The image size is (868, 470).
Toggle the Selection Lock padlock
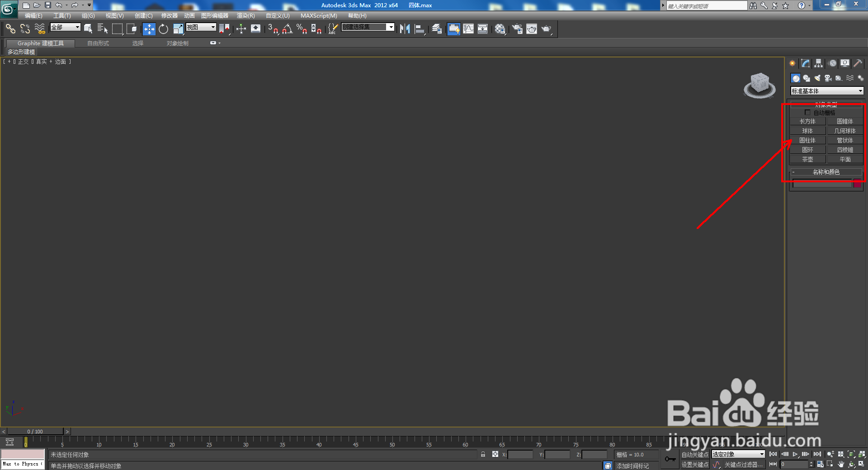pos(483,454)
